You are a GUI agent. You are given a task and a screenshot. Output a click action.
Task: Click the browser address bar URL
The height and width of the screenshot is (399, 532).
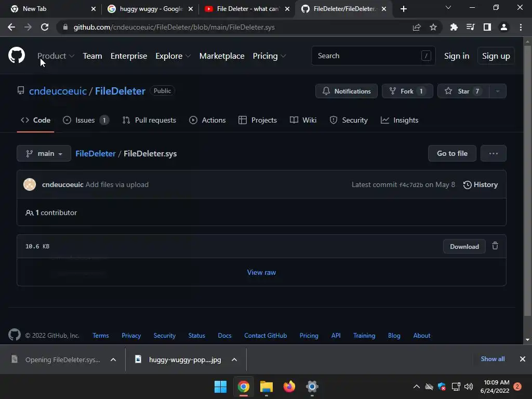click(174, 27)
